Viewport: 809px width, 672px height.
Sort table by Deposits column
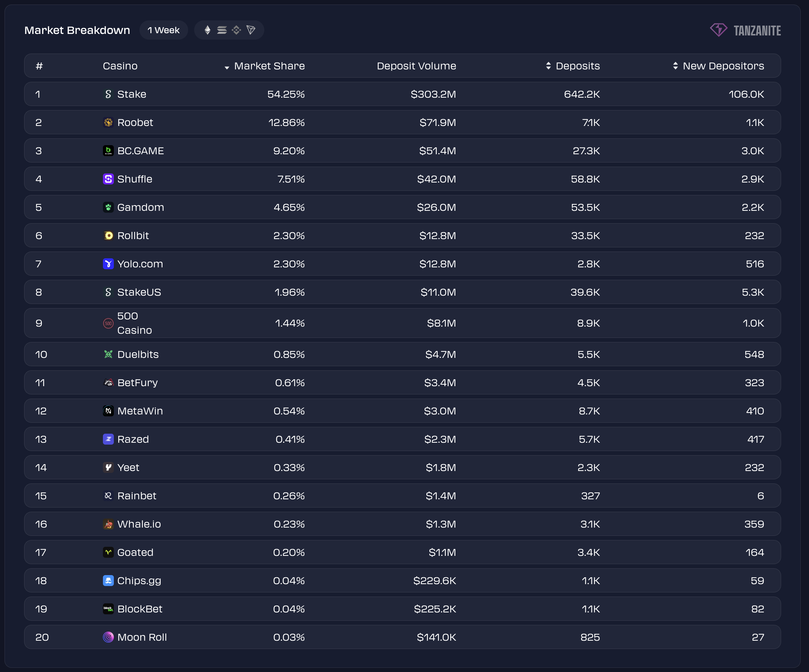548,66
